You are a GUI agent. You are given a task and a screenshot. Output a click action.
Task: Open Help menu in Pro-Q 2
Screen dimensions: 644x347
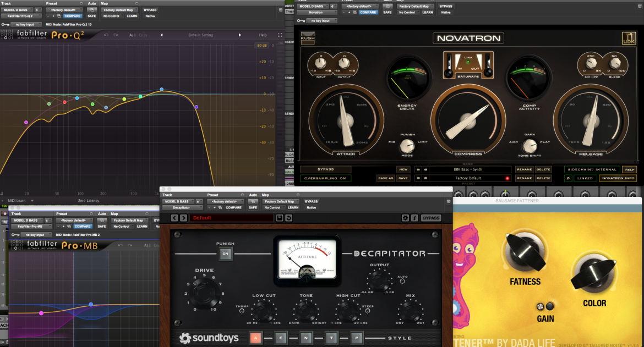click(263, 35)
